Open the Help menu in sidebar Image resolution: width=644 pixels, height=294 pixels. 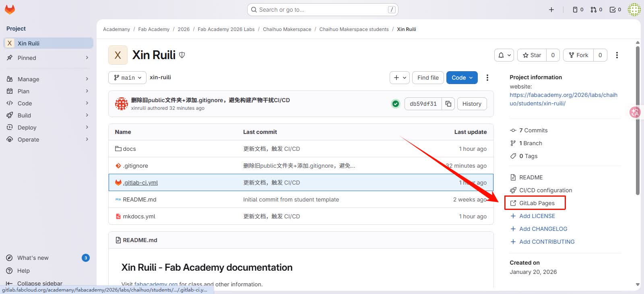click(48, 271)
